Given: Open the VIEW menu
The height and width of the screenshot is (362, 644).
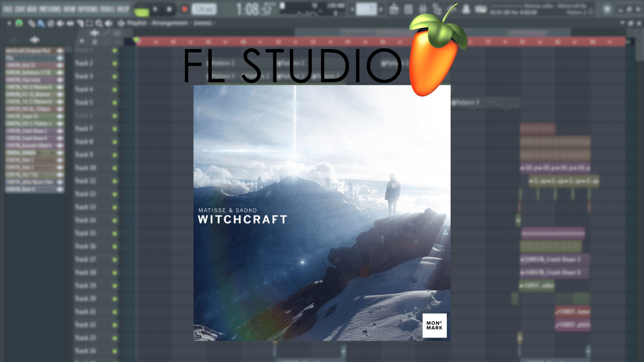Looking at the screenshot, I should 70,9.
